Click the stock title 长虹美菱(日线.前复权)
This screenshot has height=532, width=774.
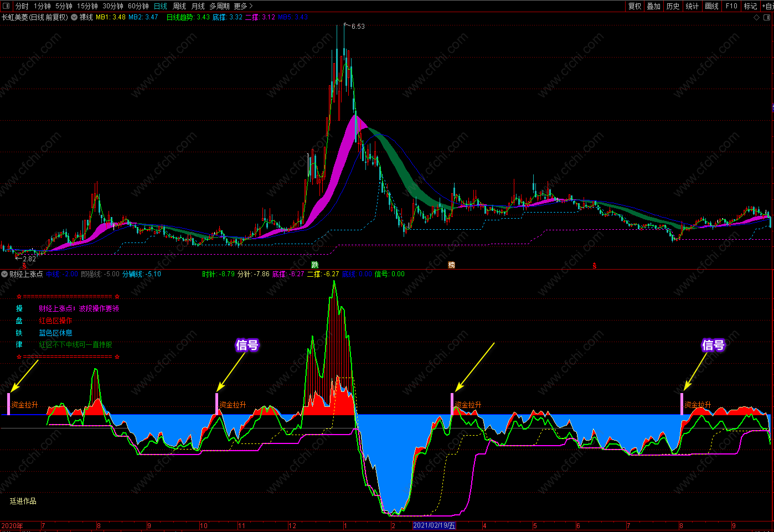34,17
